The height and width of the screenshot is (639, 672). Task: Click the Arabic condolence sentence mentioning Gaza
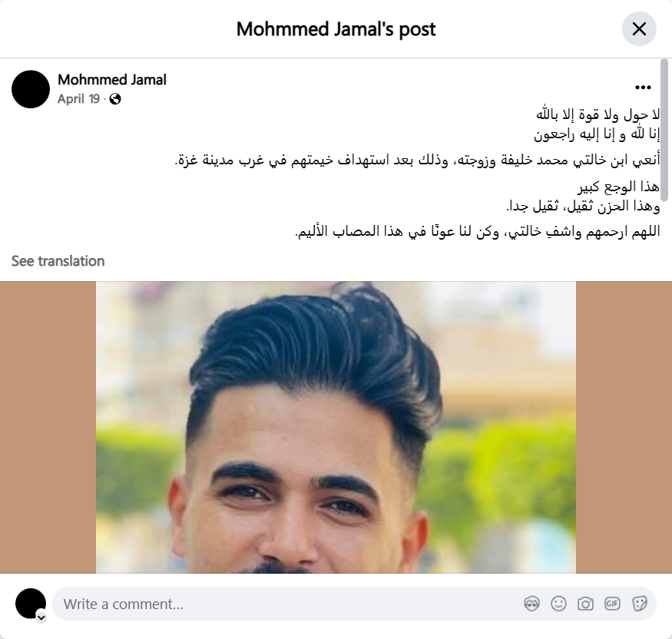(417, 160)
